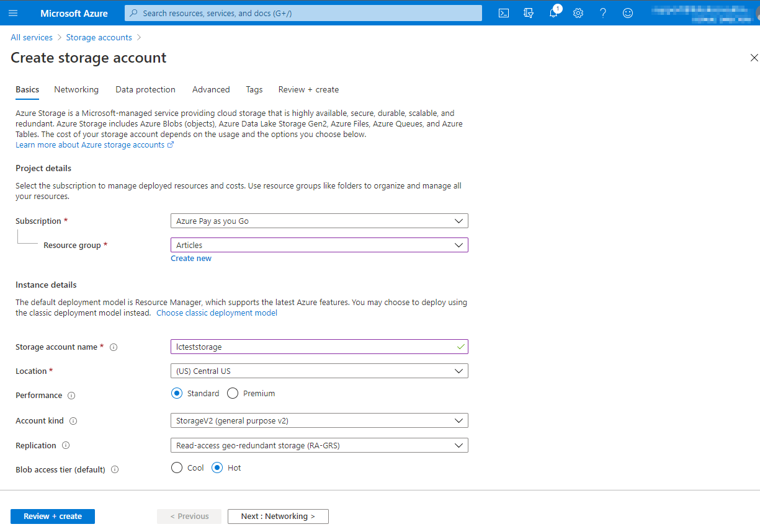Show info tooltip for Storage account name
Image resolution: width=760 pixels, height=532 pixels.
coord(114,347)
